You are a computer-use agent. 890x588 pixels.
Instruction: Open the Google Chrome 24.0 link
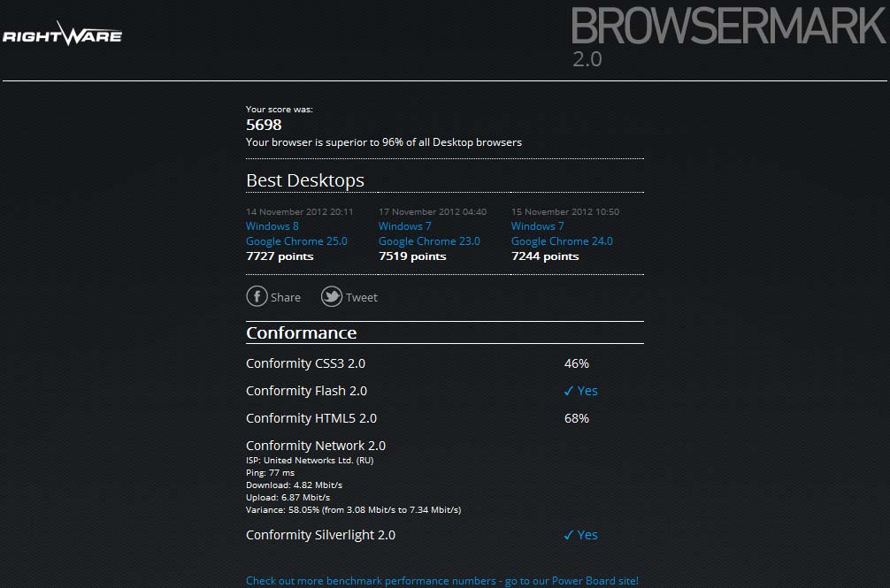562,241
